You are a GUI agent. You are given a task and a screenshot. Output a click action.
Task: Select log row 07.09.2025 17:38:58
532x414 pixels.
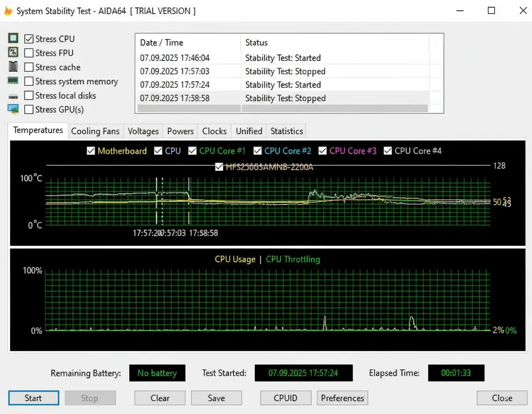pos(282,98)
